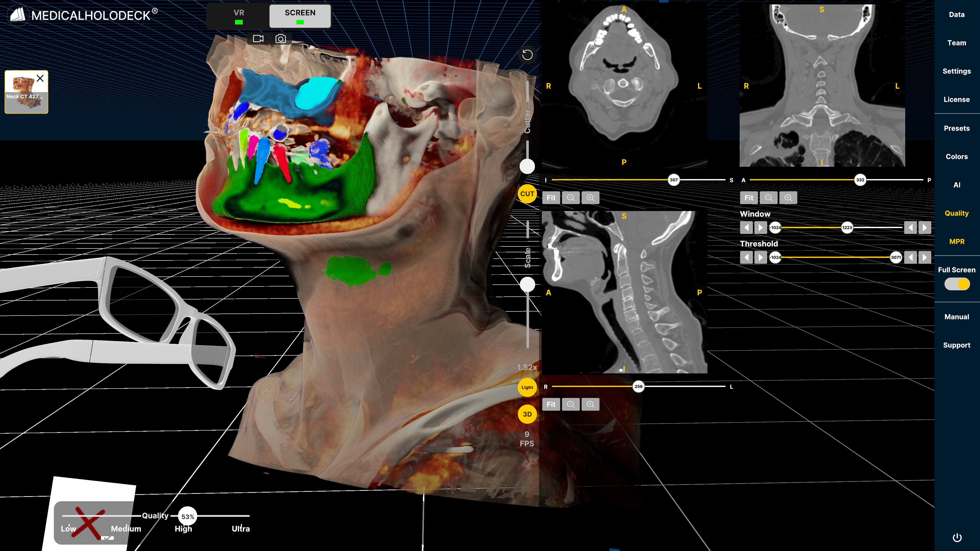980x551 pixels.
Task: Increase Threshold lower bound with first right arrow
Action: click(761, 257)
